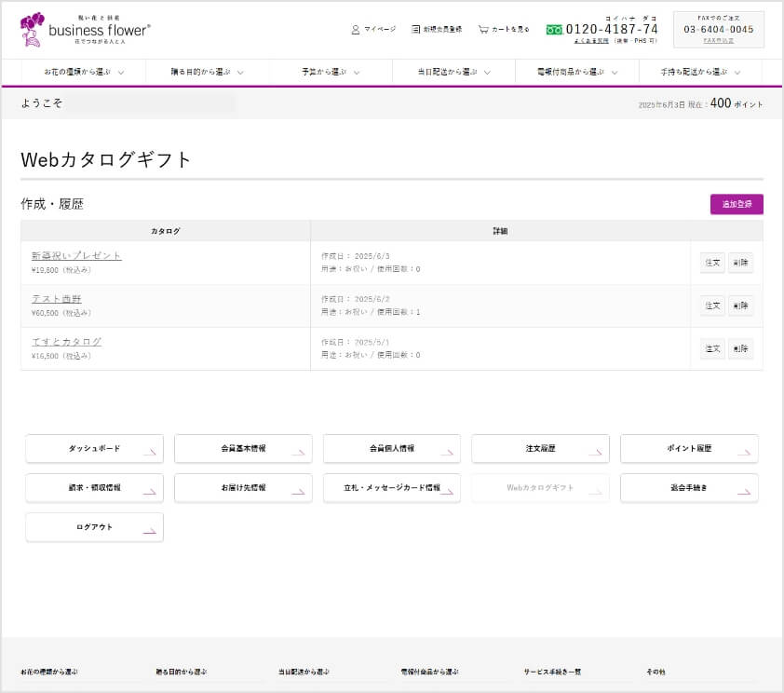This screenshot has height=693, width=784.
Task: Click the business flower orchid logo
Action: [x=33, y=30]
